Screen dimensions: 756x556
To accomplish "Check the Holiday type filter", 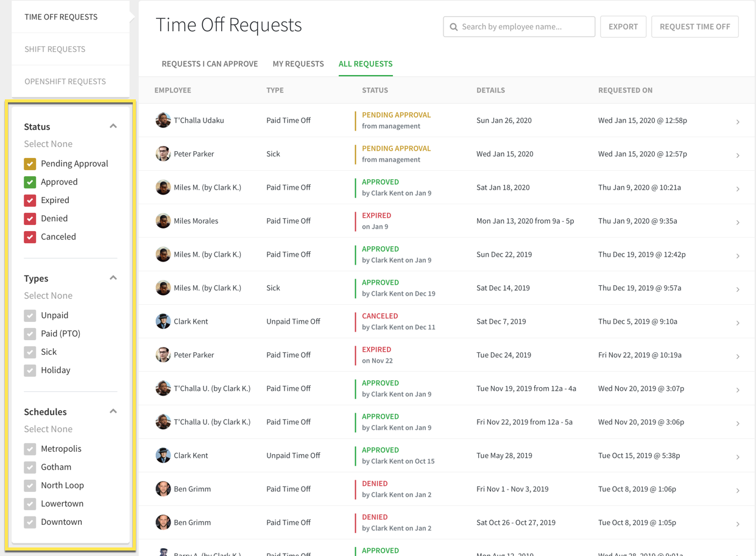I will click(30, 370).
